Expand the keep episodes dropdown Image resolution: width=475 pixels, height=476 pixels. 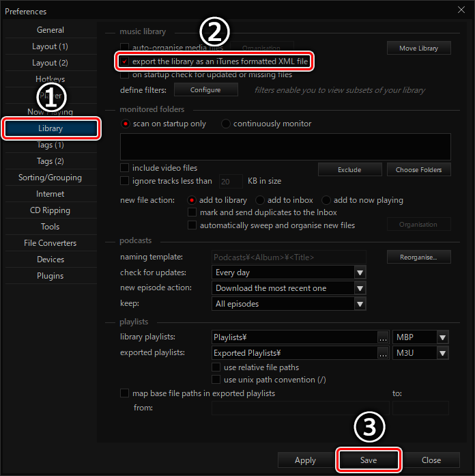[360, 304]
